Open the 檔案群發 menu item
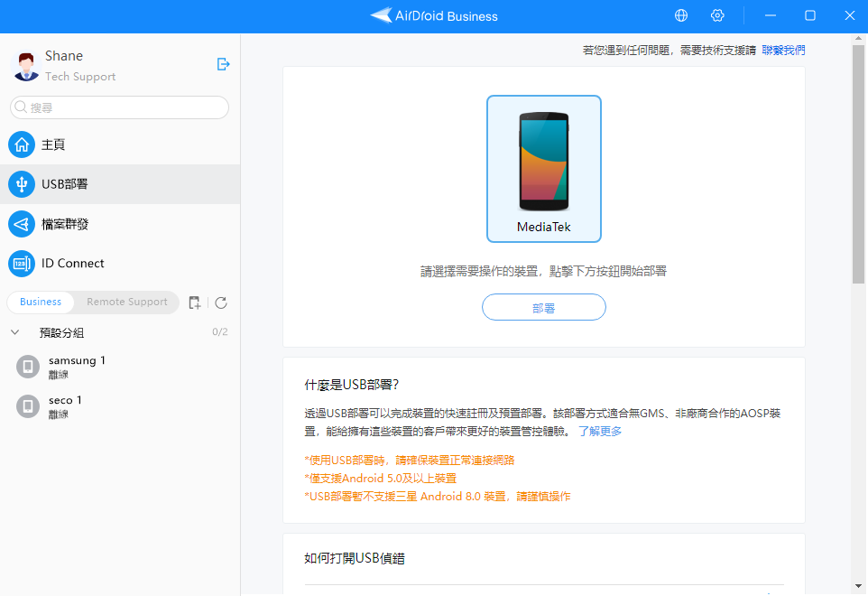Screen dimensions: 868x596 [120, 224]
